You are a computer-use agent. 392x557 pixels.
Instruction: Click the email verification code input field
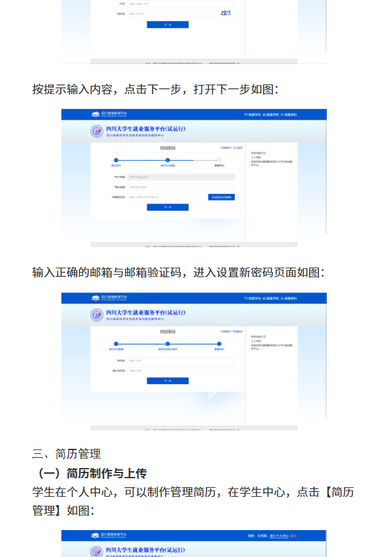point(167,197)
